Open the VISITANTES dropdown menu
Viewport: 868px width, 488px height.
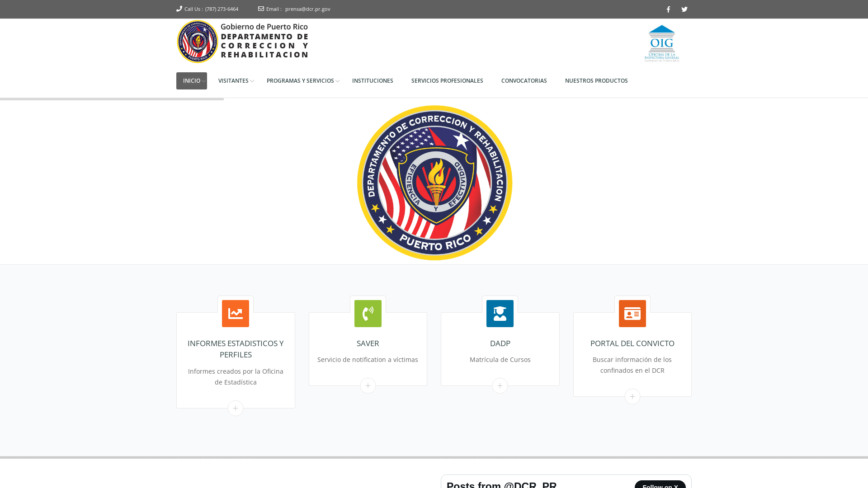[x=234, y=81]
